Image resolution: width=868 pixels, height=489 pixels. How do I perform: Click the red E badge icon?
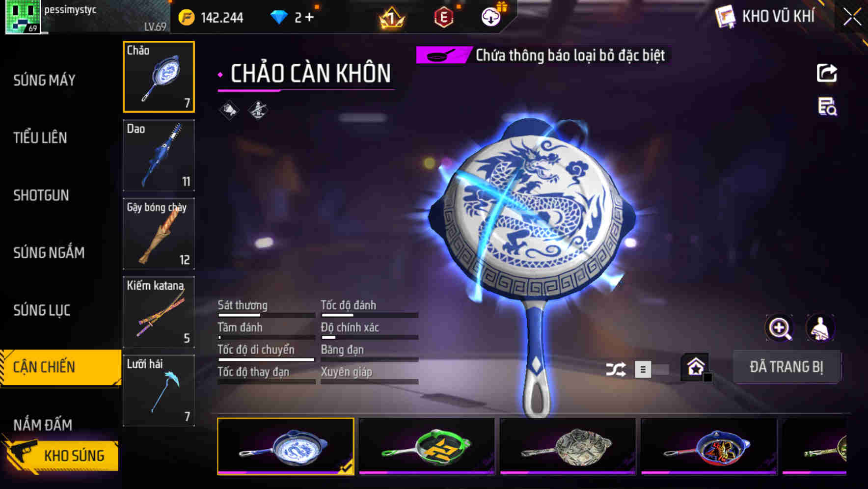(x=443, y=18)
